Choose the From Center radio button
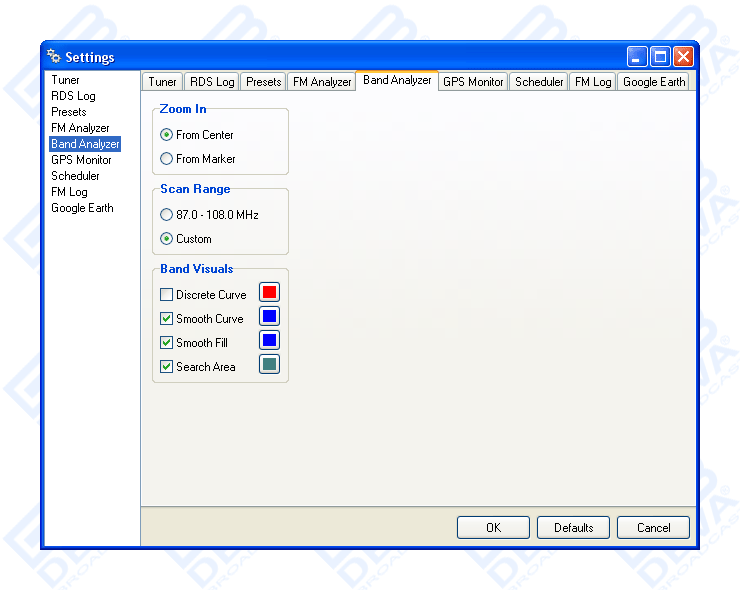Screen dimensions: 740x590 (x=167, y=135)
